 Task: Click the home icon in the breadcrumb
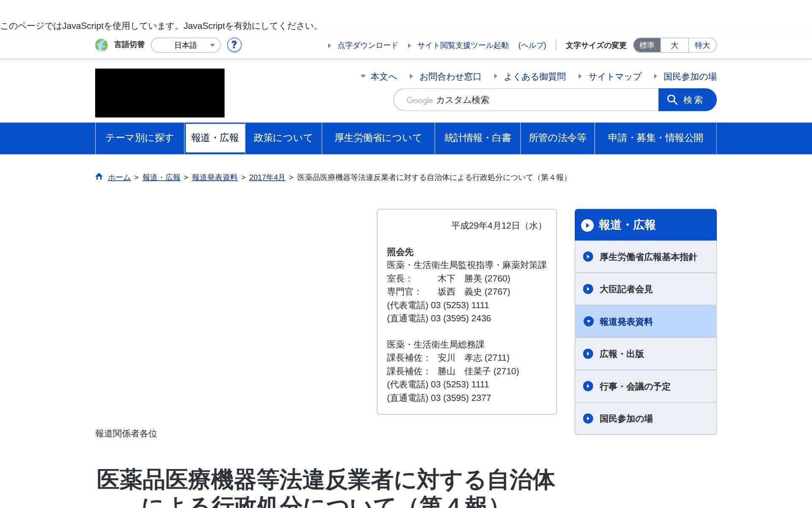[99, 177]
